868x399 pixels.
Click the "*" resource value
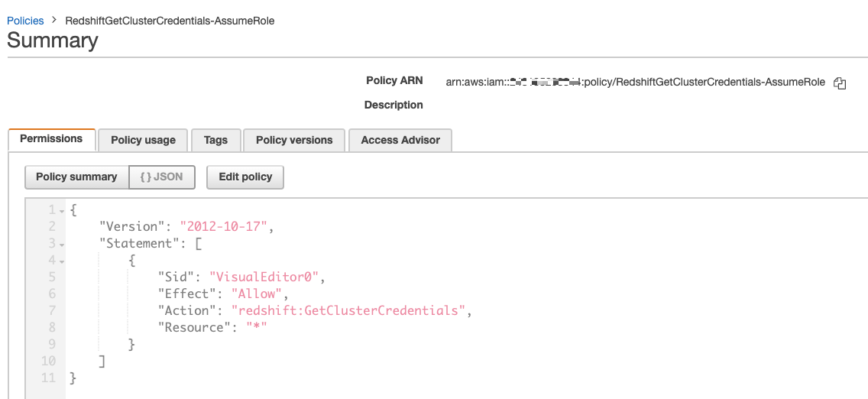[257, 327]
